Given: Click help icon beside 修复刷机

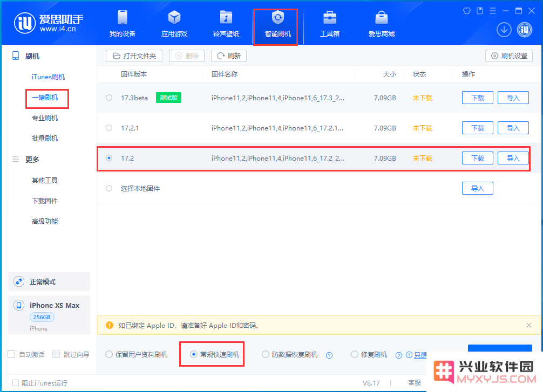Looking at the screenshot, I should 399,355.
